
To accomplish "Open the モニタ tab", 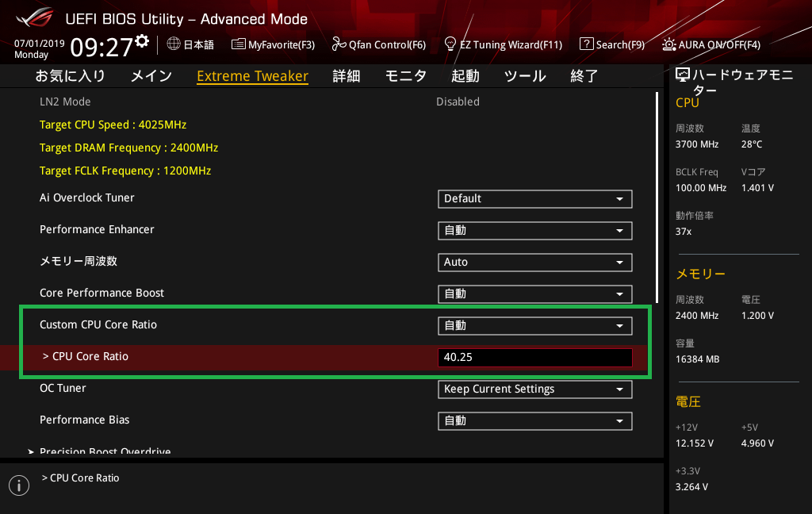I will tap(405, 76).
